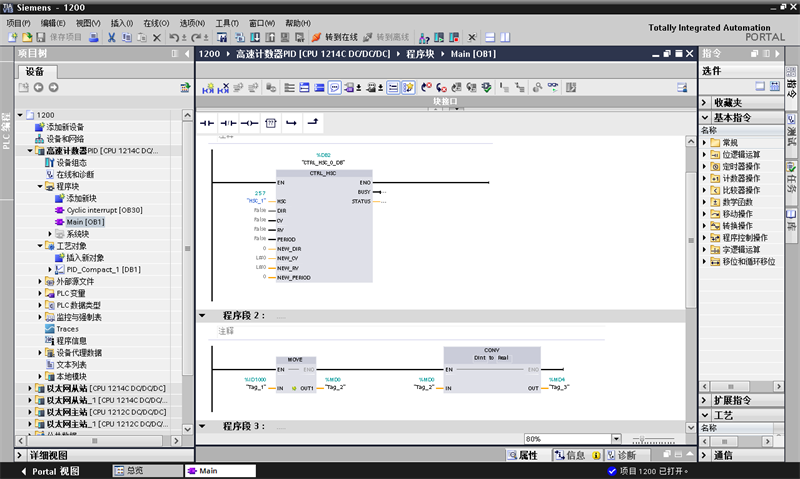
Task: Insert open branch favorite
Action: 291,123
